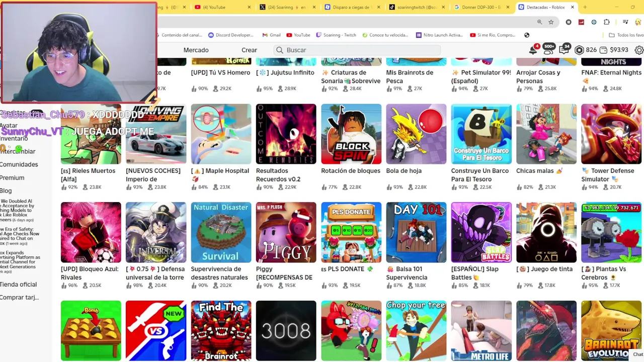This screenshot has height=362, width=644.
Task: Open the Piggy game thumbnail
Action: 286,232
